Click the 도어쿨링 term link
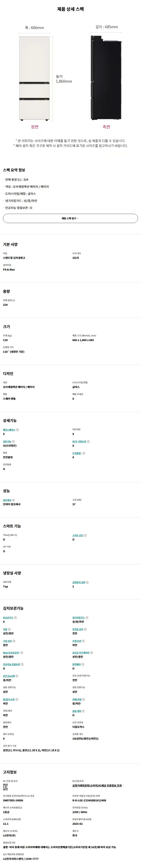 pos(77,453)
